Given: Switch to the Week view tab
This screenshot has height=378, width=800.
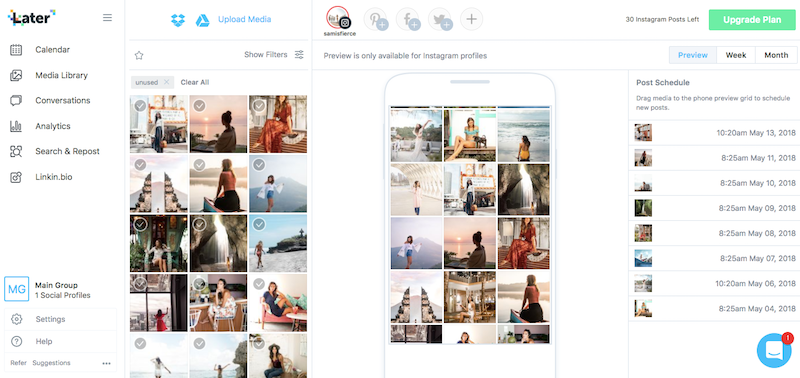Looking at the screenshot, I should 736,55.
